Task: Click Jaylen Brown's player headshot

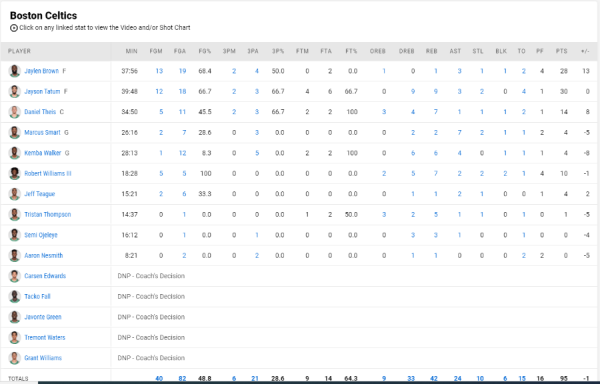Action: (x=15, y=71)
